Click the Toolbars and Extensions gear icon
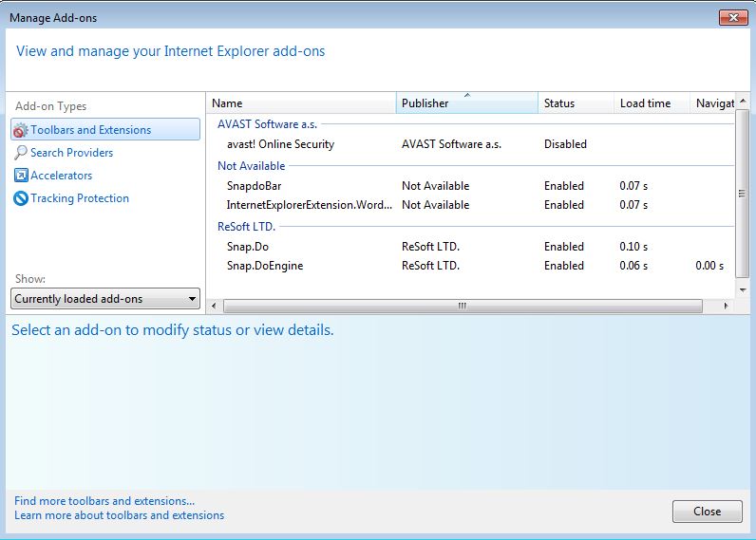The image size is (756, 540). pos(21,130)
